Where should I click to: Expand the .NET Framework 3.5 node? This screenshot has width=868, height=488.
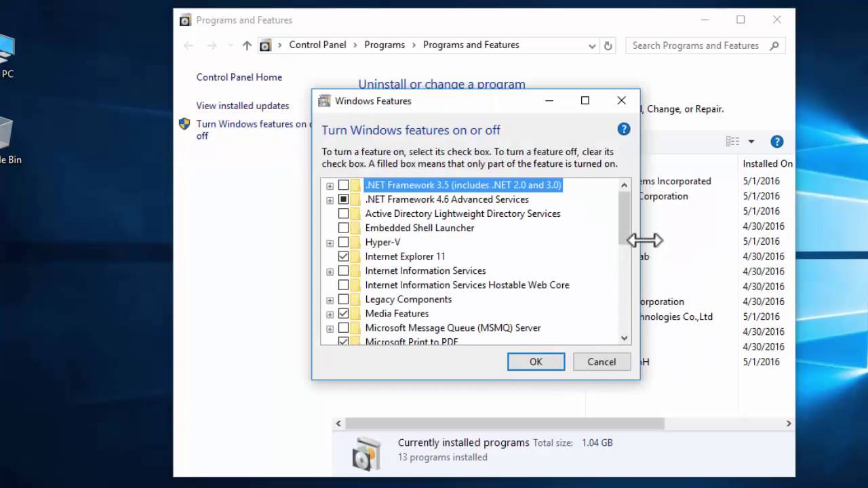[330, 186]
